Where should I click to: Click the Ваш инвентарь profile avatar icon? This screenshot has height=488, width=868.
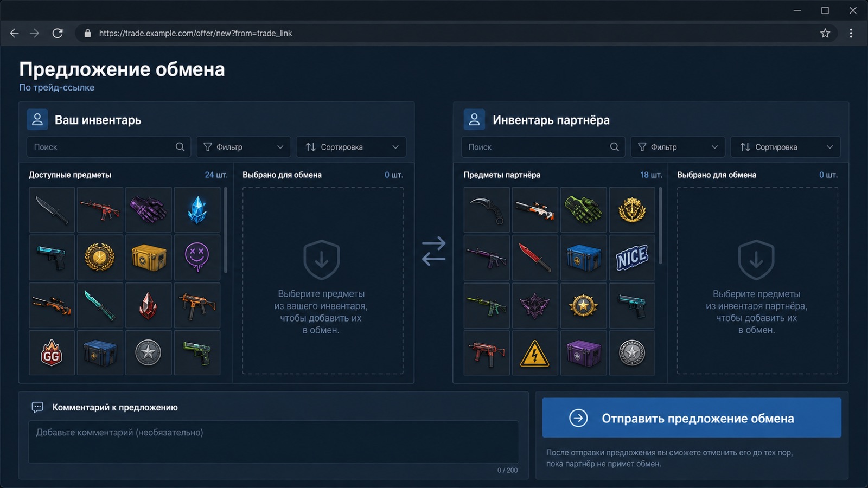click(37, 120)
